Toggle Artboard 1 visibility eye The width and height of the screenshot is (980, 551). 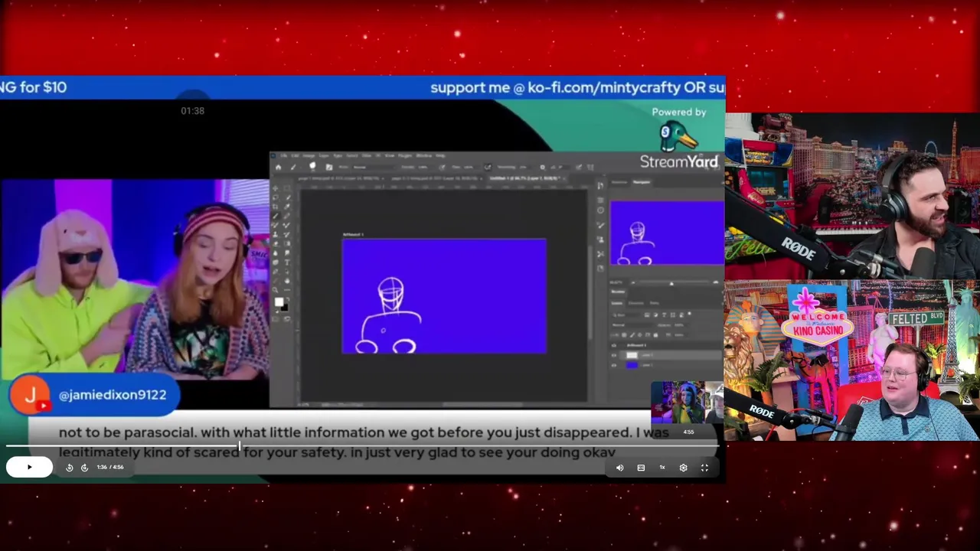[615, 346]
